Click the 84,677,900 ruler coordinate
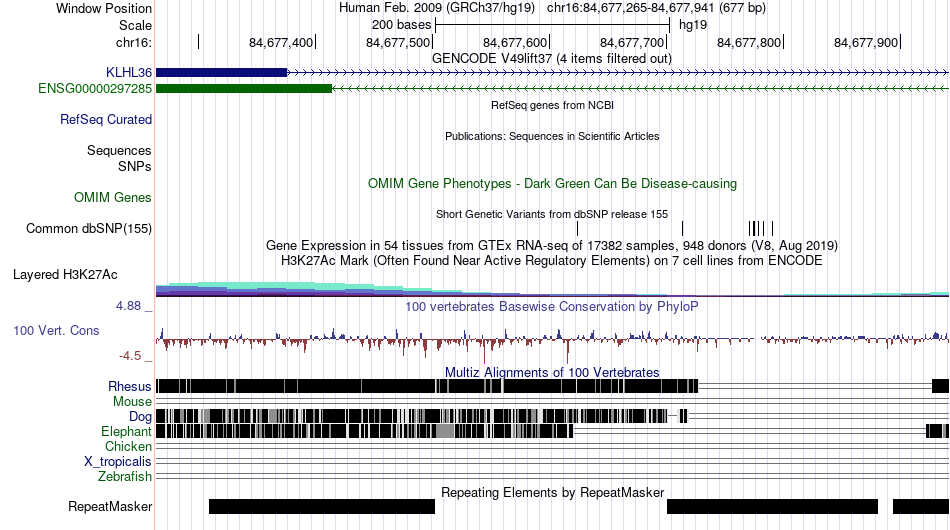 [x=866, y=42]
